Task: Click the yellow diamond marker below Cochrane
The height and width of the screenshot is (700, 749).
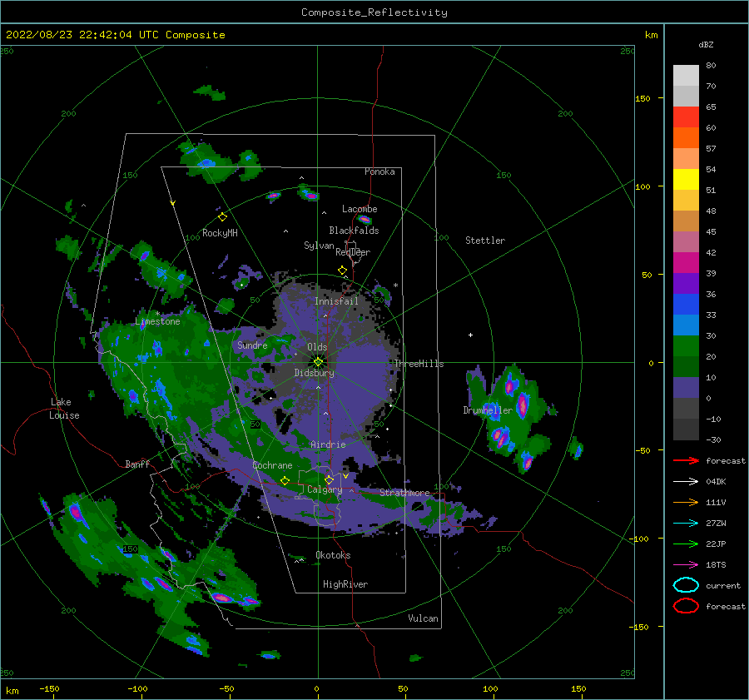Action: (285, 481)
